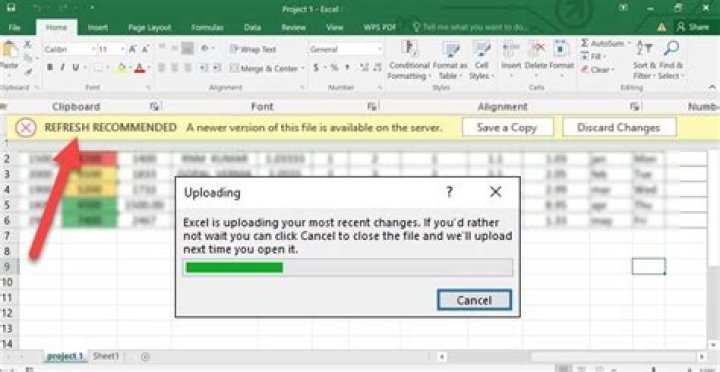Click the yellow warning triangle icon

point(662,27)
